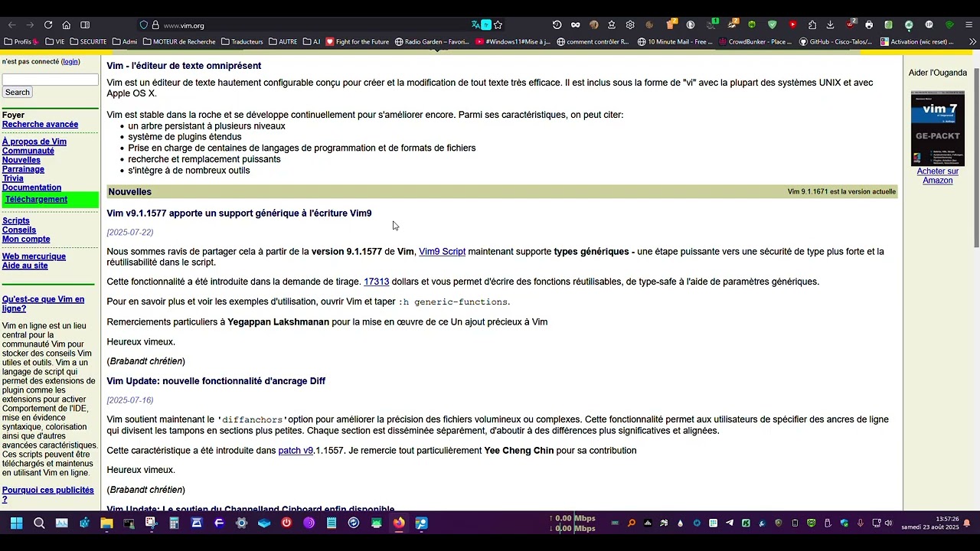Open the calculator icon in the taskbar

174,523
